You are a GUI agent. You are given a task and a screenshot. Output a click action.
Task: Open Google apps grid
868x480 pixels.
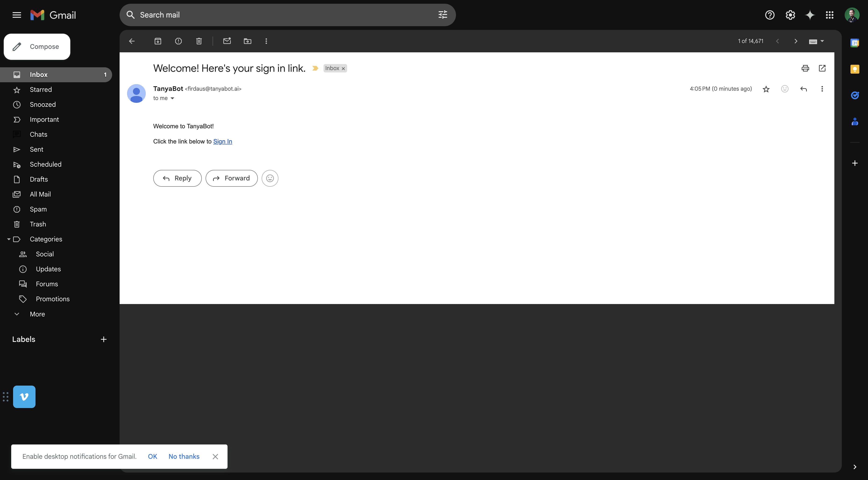click(829, 15)
